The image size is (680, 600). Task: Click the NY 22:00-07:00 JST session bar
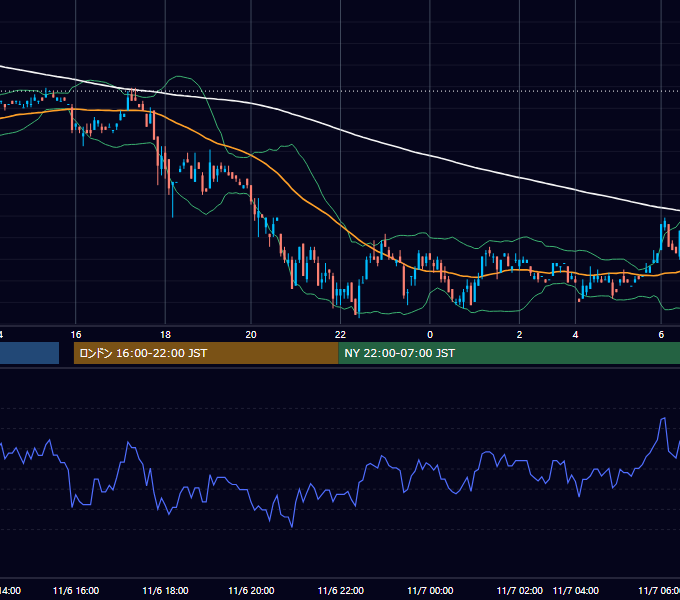click(509, 353)
